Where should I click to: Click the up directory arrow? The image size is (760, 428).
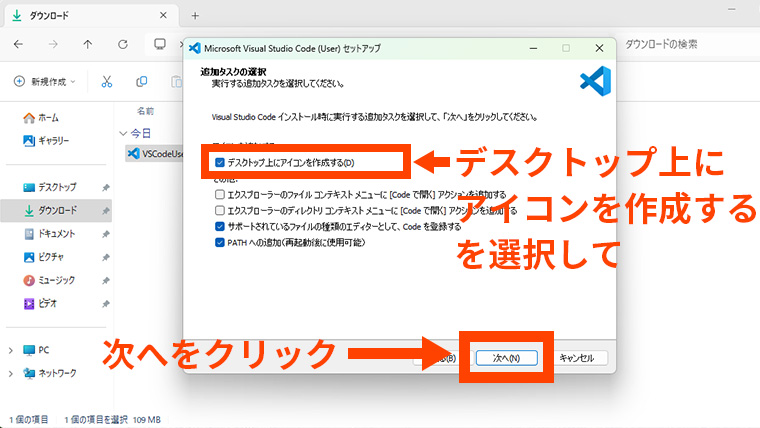[88, 44]
